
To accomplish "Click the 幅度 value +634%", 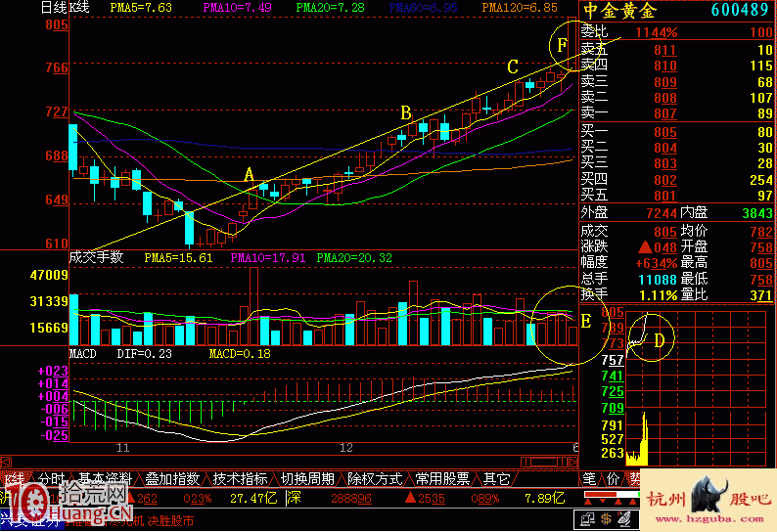I will coord(657,263).
